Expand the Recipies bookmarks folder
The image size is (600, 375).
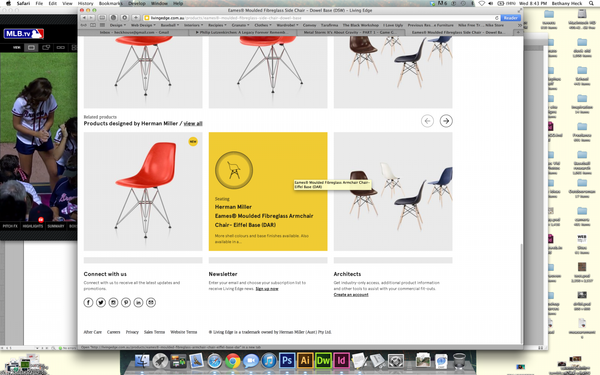click(217, 25)
